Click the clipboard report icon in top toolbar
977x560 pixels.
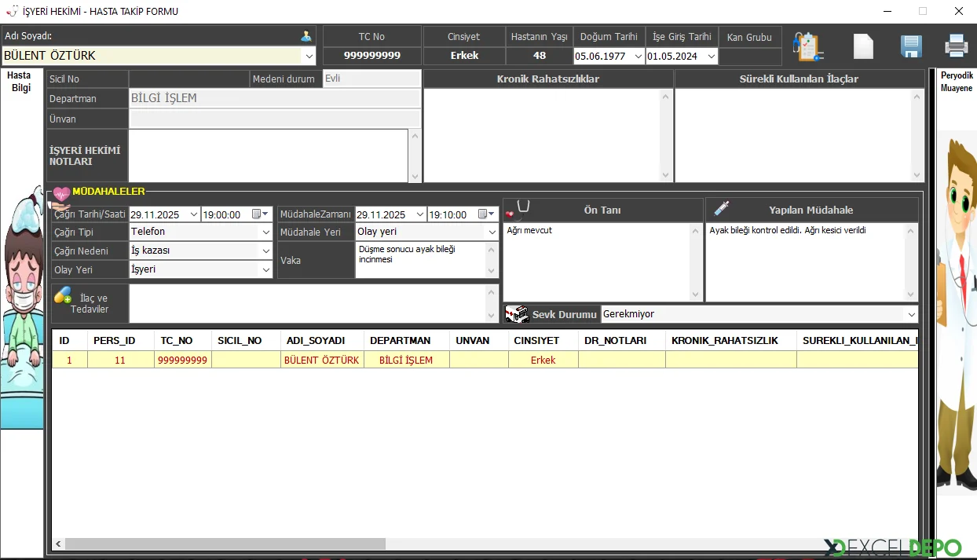pos(808,46)
